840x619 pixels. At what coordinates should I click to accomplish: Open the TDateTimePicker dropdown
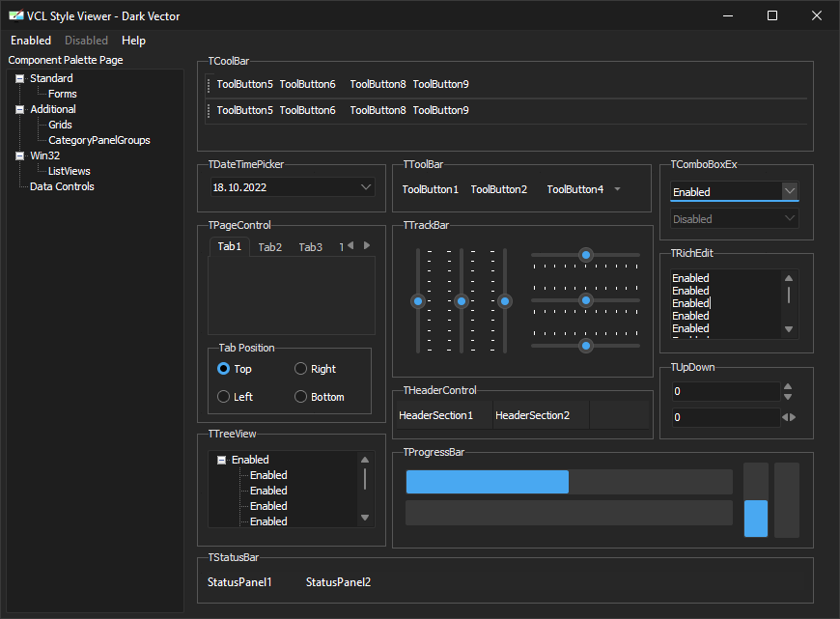[x=366, y=187]
